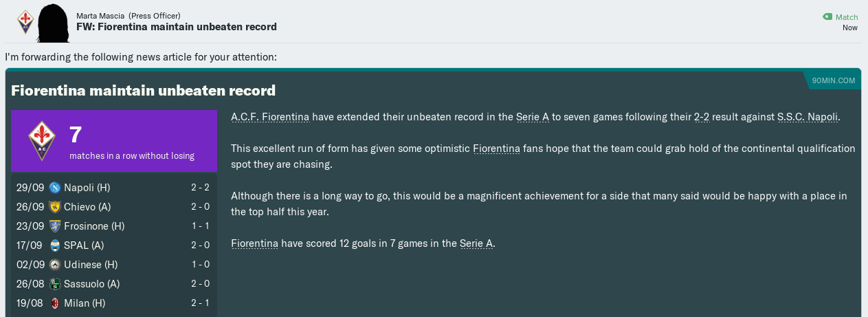The height and width of the screenshot is (317, 868).
Task: Click the Udinese club badge
Action: [x=55, y=265]
